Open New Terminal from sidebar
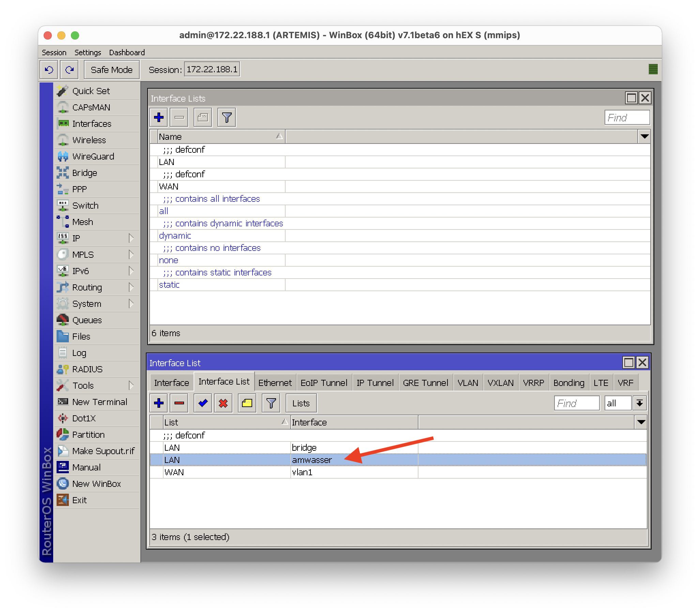 [x=99, y=402]
